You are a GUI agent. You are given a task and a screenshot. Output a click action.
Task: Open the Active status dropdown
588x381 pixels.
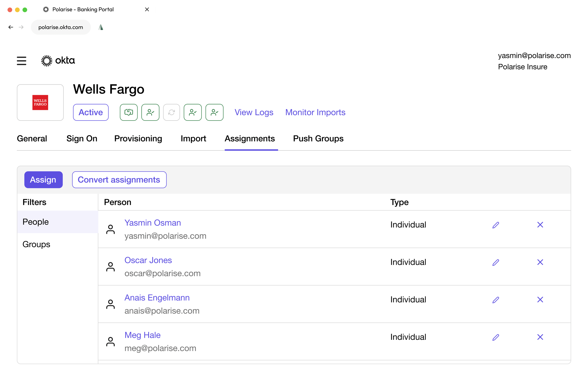[91, 112]
